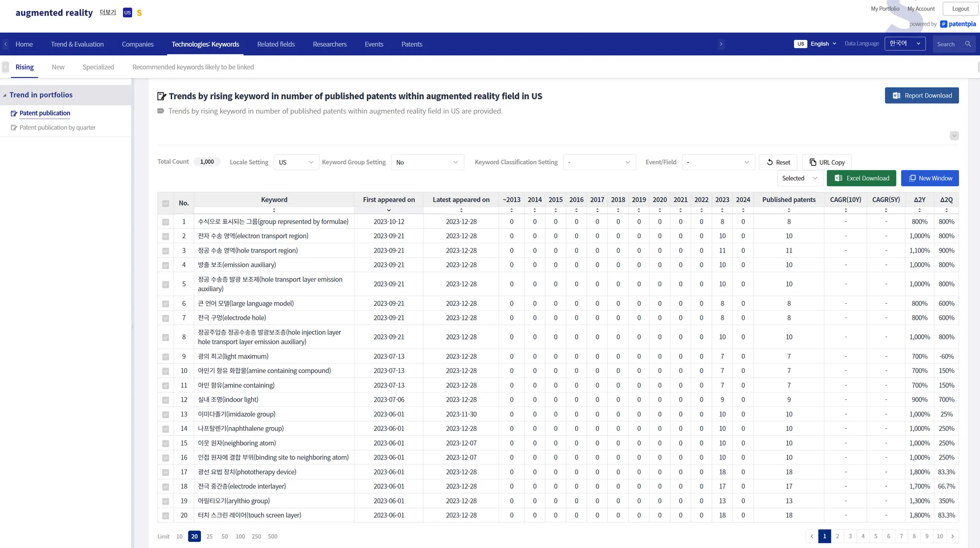Collapse the description panel chevron
This screenshot has width=980, height=548.
tap(954, 136)
